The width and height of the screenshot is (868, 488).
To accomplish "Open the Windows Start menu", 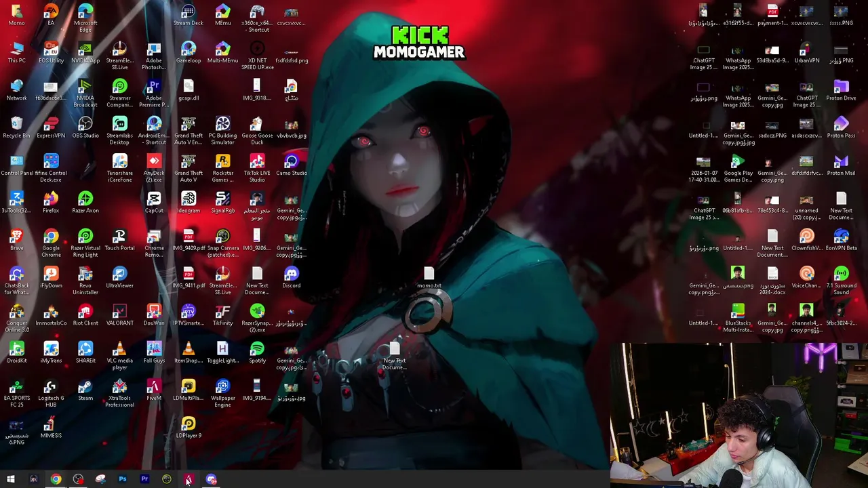I will pyautogui.click(x=11, y=479).
